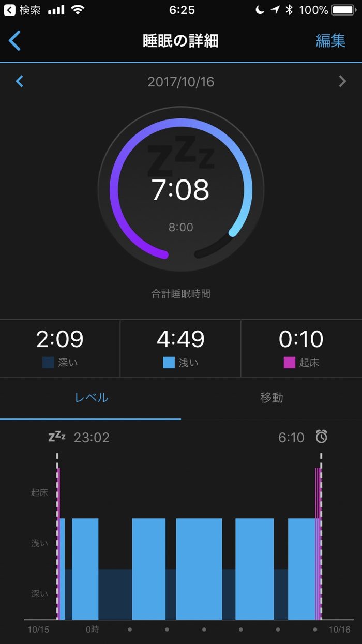Tap the alarm clock wake-time icon
Viewport: 362px width, 644px height.
click(322, 437)
